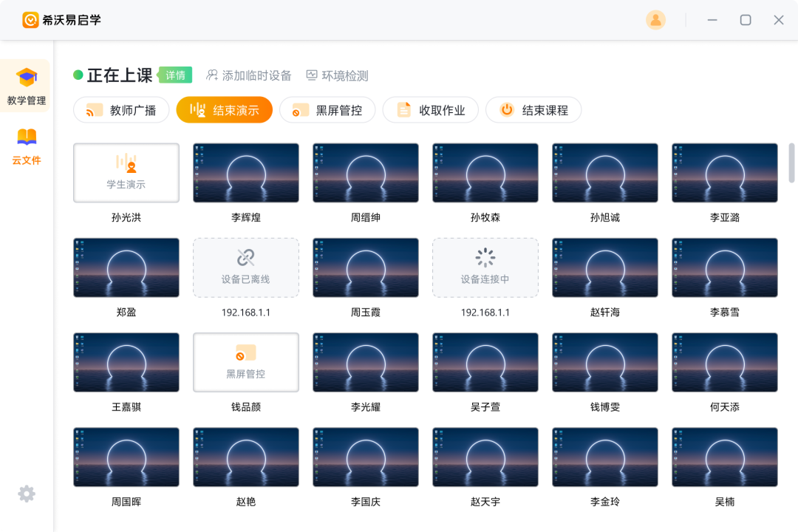Select 孙牧森's screen thumbnail
798x532 pixels.
click(x=485, y=173)
